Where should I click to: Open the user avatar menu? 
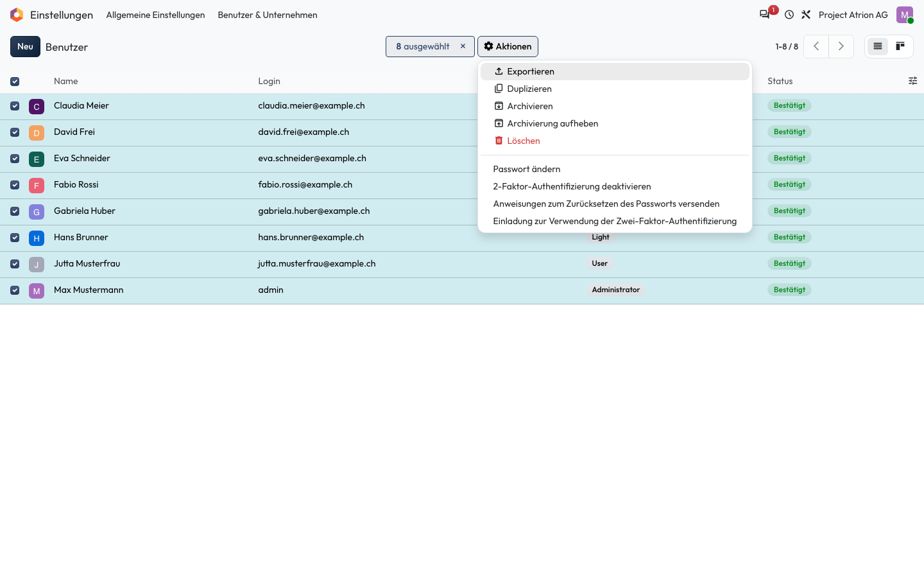pos(905,15)
